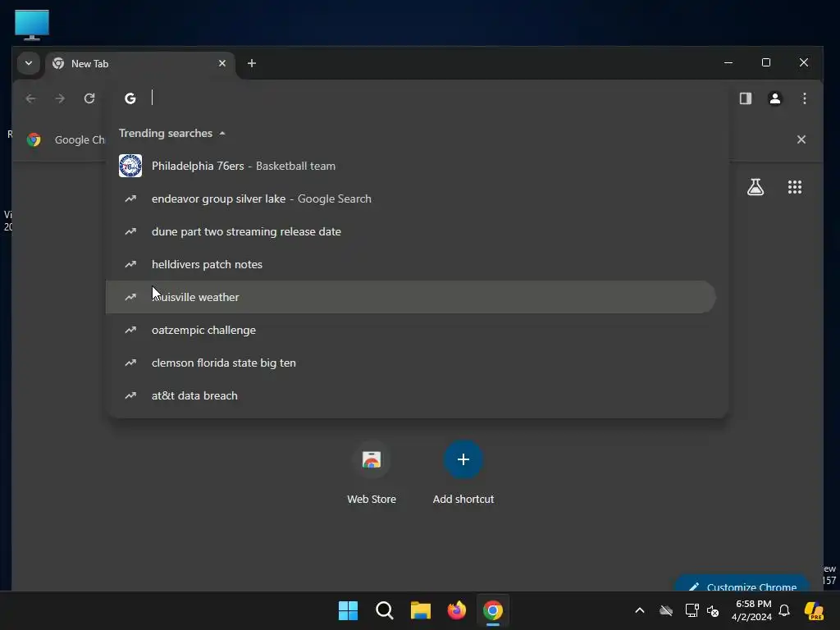This screenshot has height=630, width=840.
Task: Reload the page
Action: [x=89, y=98]
